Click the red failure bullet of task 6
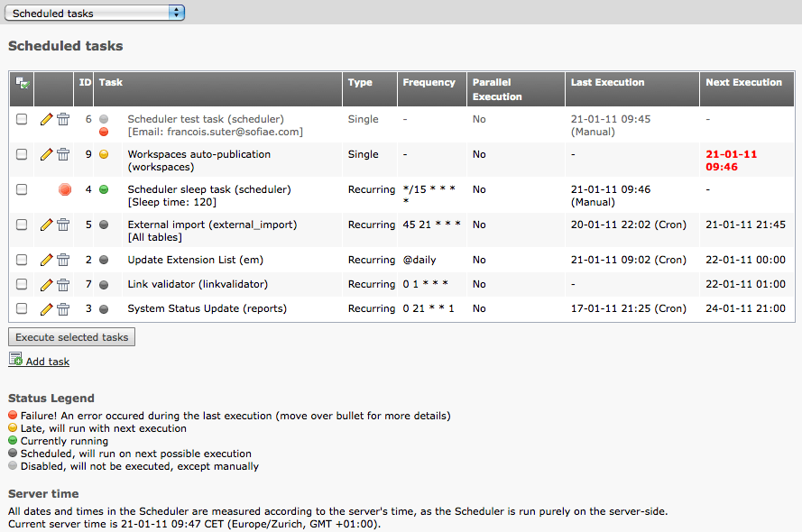 pyautogui.click(x=104, y=132)
